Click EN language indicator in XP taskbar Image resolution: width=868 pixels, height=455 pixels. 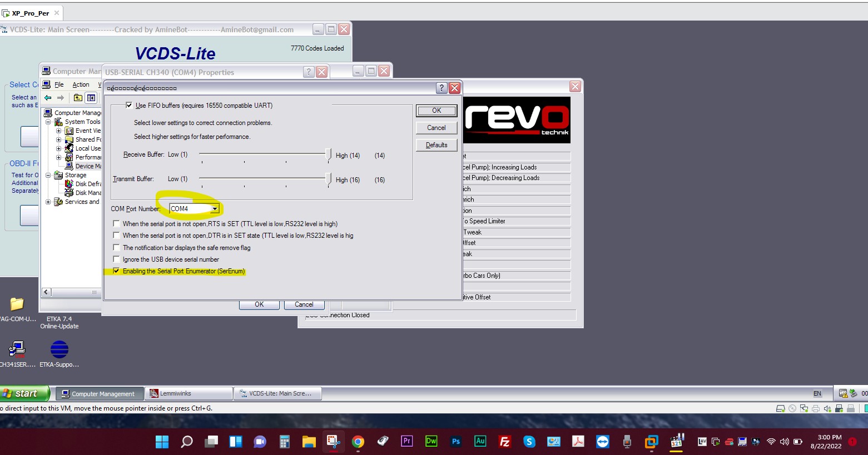tap(817, 393)
